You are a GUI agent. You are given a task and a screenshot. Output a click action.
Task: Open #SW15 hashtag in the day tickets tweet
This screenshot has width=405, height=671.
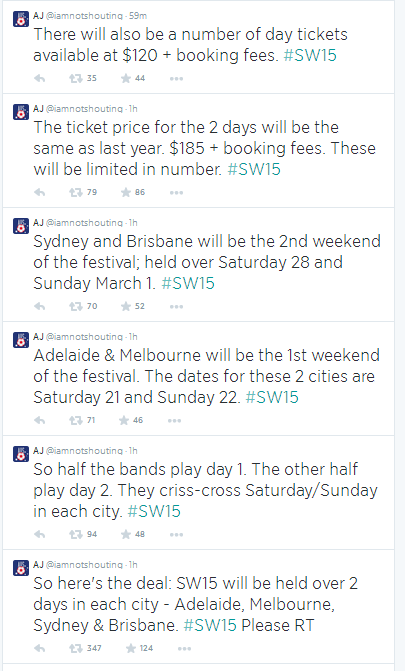310,56
